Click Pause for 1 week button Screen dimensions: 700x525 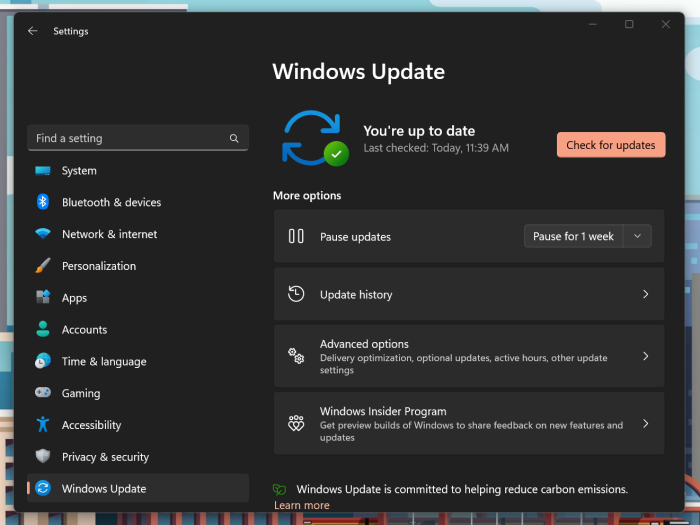[x=573, y=236]
